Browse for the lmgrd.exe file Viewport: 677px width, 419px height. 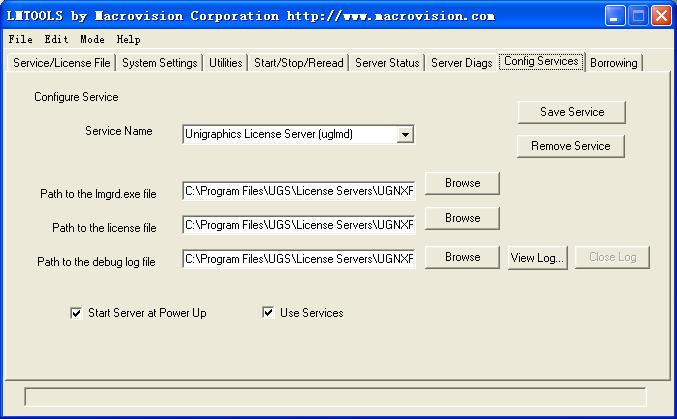[x=462, y=183]
